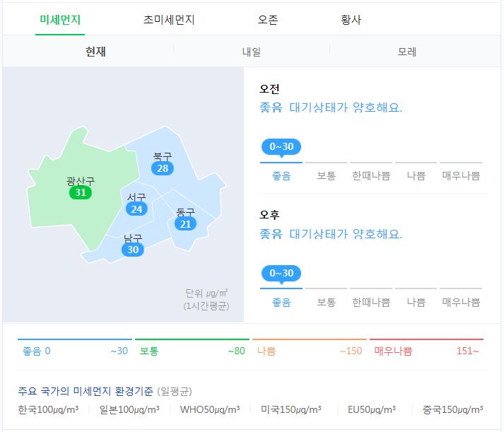Click the afternoon 0~30 bubble indicator

pyautogui.click(x=281, y=274)
